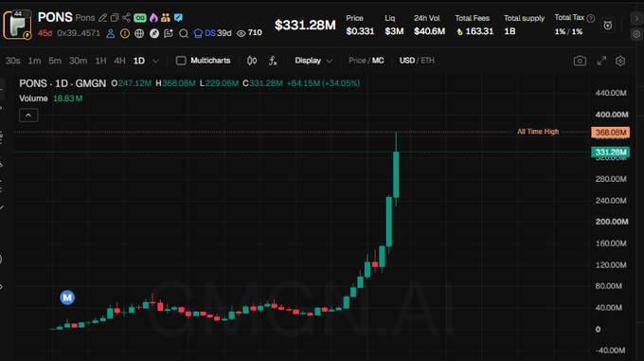644x361 pixels.
Task: Click the Volume 18.83M indicator label
Action: point(51,99)
